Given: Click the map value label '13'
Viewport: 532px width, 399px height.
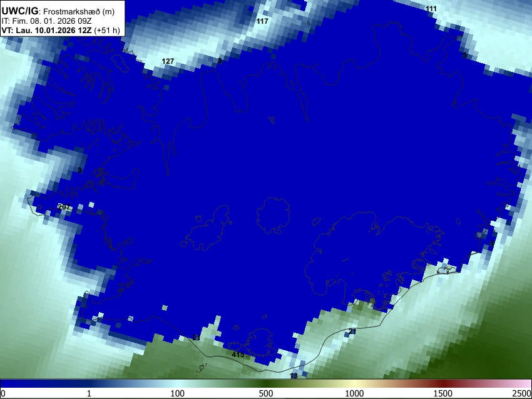Looking at the screenshot, I should point(294,376).
